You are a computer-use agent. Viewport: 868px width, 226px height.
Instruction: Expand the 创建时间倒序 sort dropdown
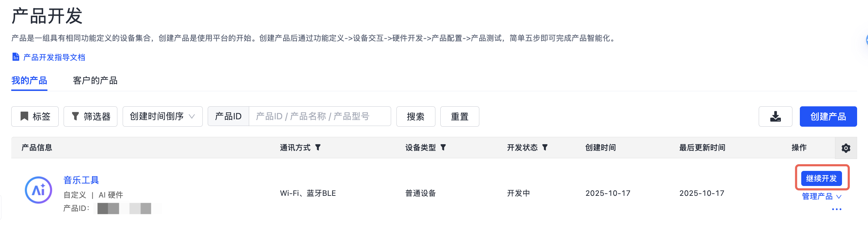click(x=162, y=117)
